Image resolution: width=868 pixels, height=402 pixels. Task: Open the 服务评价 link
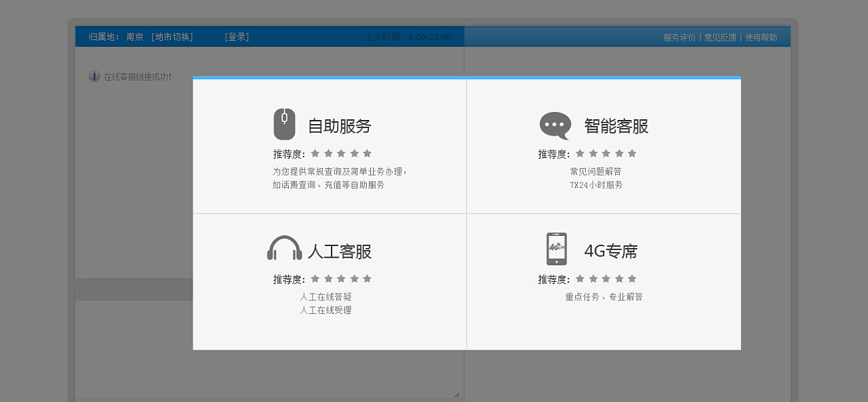point(679,37)
